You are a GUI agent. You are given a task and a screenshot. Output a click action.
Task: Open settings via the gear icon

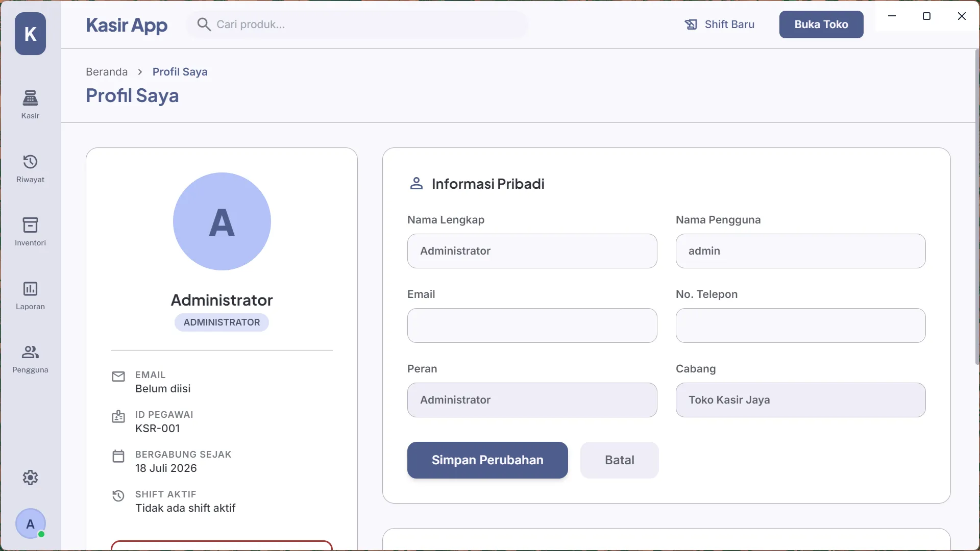click(x=30, y=478)
